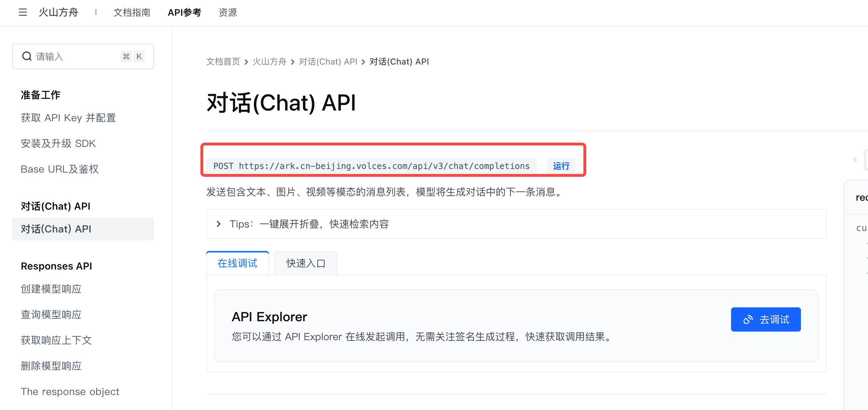
Task: Click the 去调试 button
Action: (x=766, y=319)
